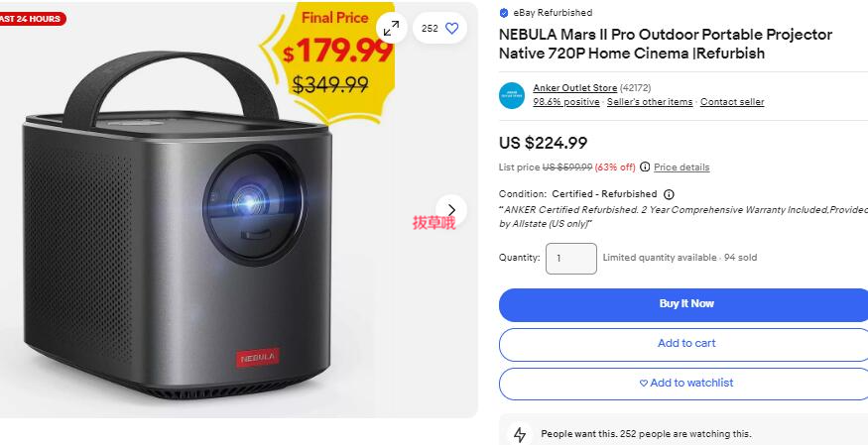
Task: Click the heart icon to favorite item
Action: pyautogui.click(x=451, y=28)
